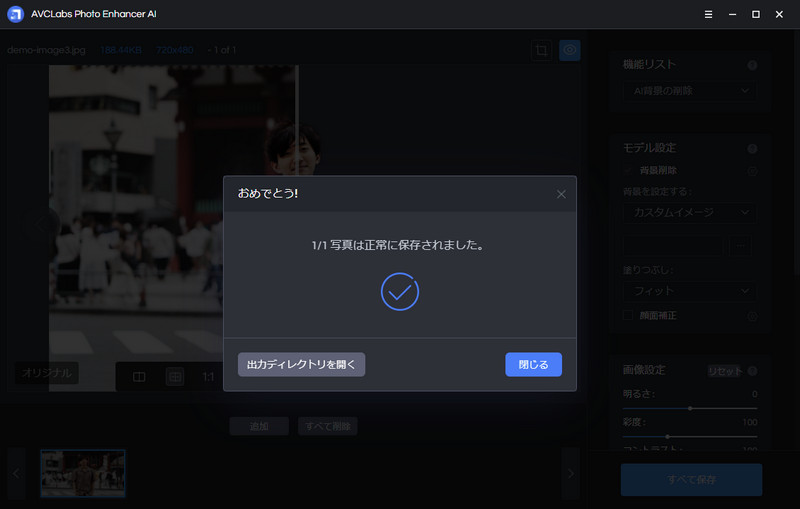Select the crop tool icon
Viewport: 800px width, 509px height.
(541, 50)
